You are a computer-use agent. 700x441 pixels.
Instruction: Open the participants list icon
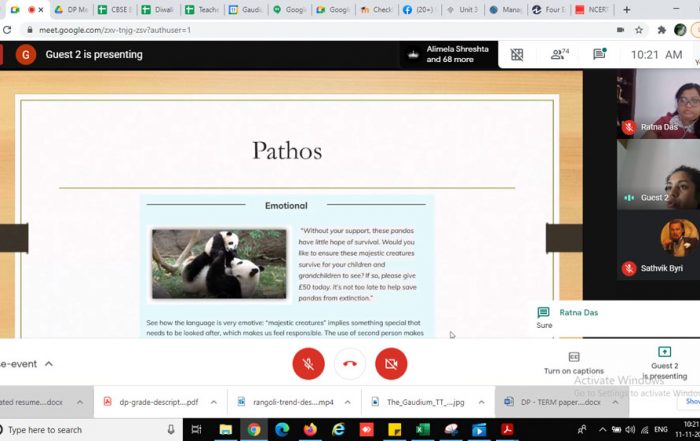click(559, 54)
